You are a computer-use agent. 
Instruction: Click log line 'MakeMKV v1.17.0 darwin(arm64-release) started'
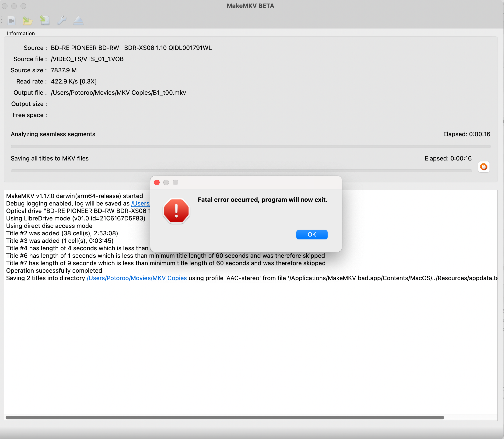coord(74,196)
